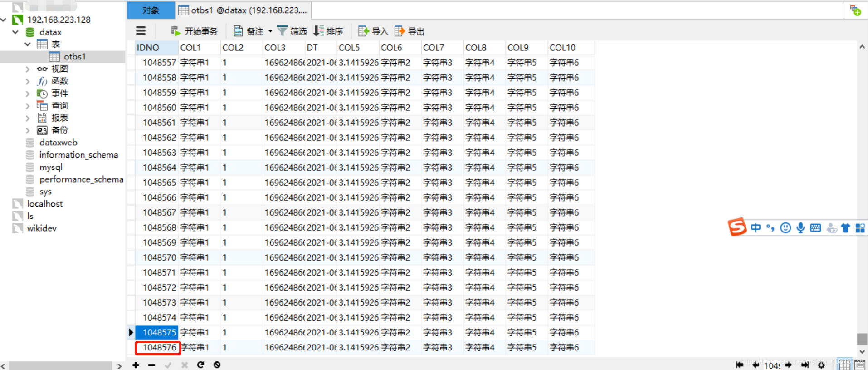The width and height of the screenshot is (868, 370).
Task: Select the dataxweb database
Action: click(x=58, y=143)
